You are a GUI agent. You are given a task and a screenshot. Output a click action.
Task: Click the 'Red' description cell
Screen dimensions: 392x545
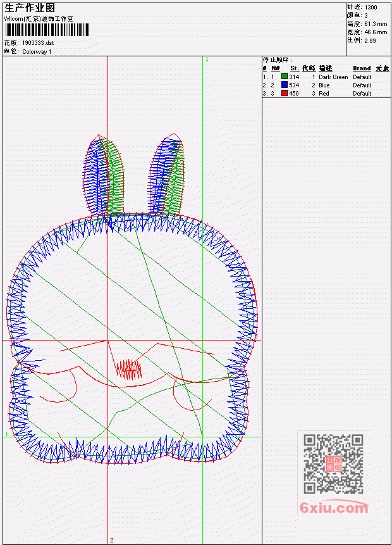(x=324, y=94)
